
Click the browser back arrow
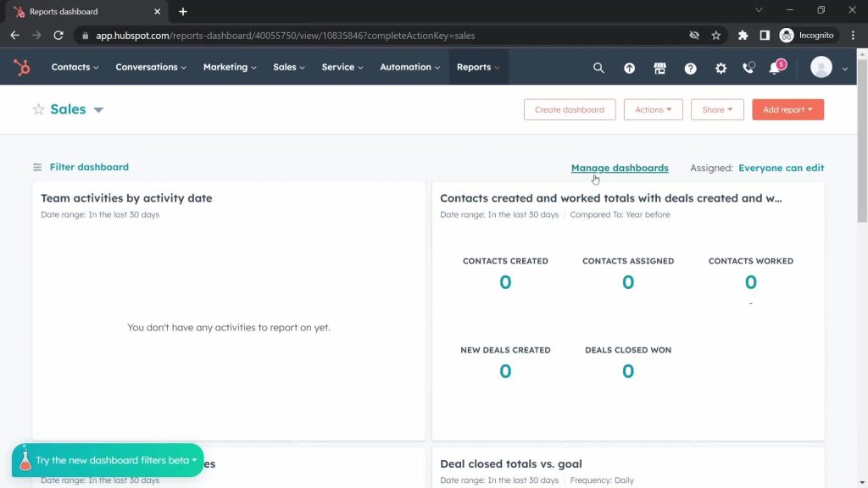[15, 35]
